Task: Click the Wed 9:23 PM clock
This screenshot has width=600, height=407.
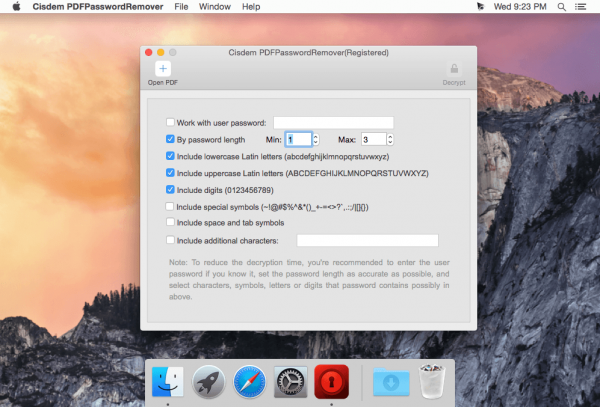Action: tap(520, 7)
